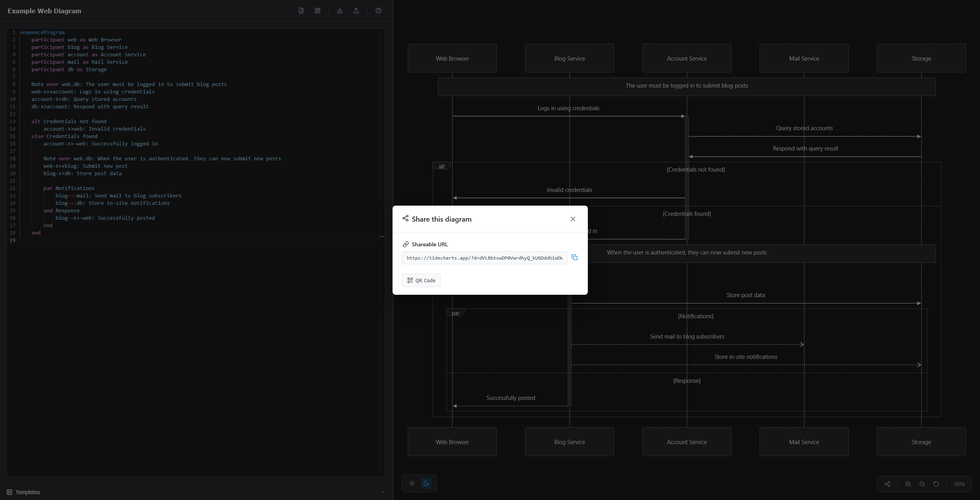Click code line 'blog->>db: Store post data'
980x500 pixels.
[x=82, y=174]
